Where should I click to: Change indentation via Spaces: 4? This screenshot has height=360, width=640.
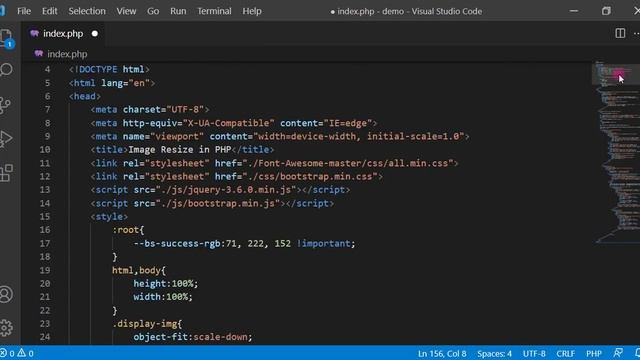[x=494, y=353]
